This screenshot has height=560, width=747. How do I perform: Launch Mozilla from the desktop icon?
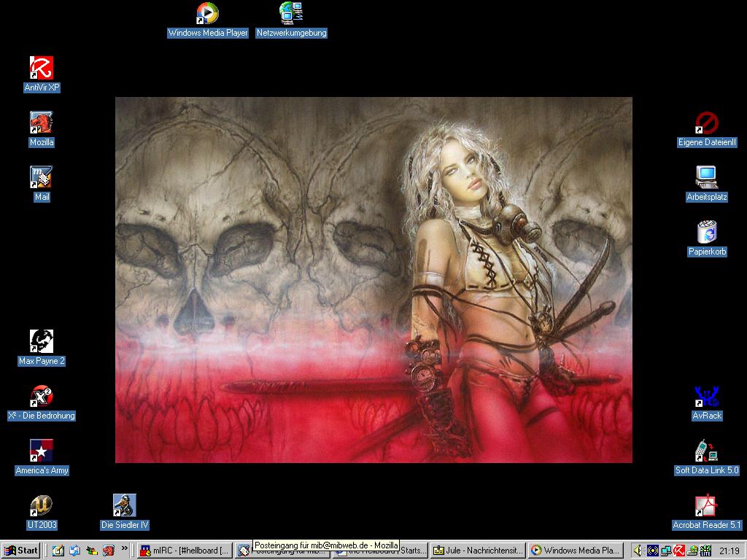coord(42,123)
